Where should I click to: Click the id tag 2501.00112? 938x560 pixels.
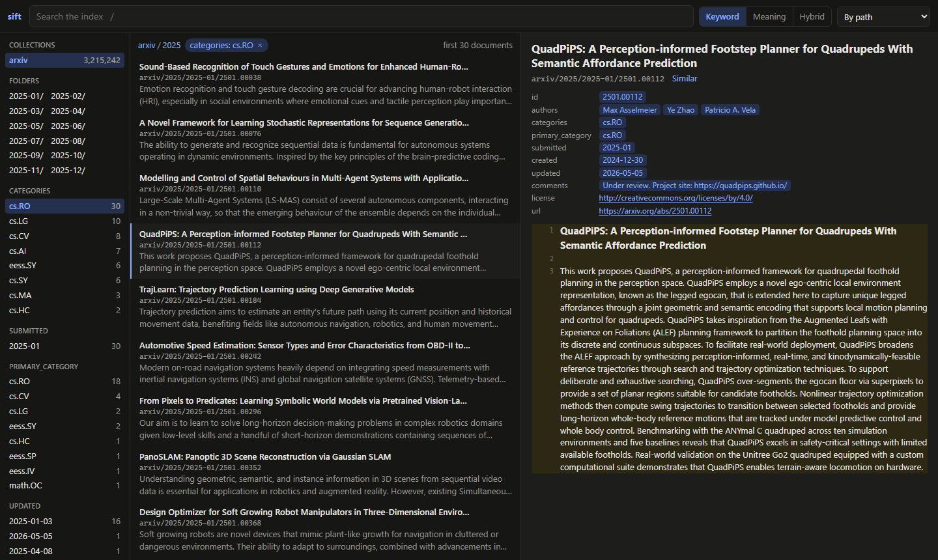coord(623,97)
